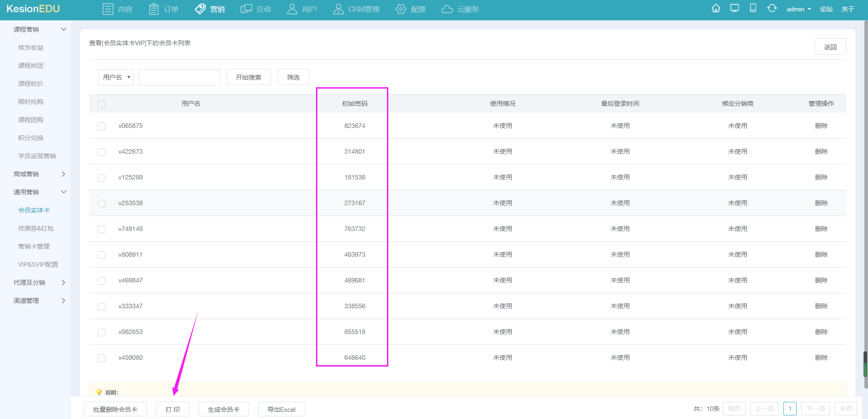Expand the 商城营销 sidebar section
868x419 pixels.
click(x=40, y=174)
